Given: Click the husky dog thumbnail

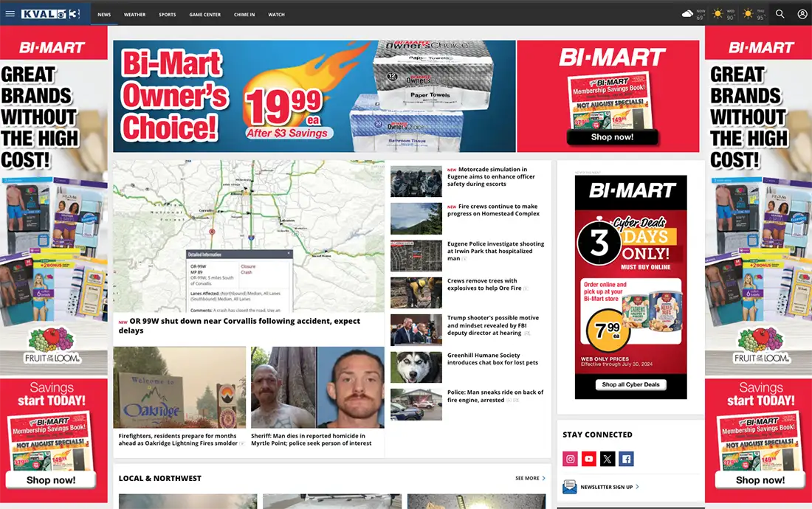Looking at the screenshot, I should click(x=416, y=367).
